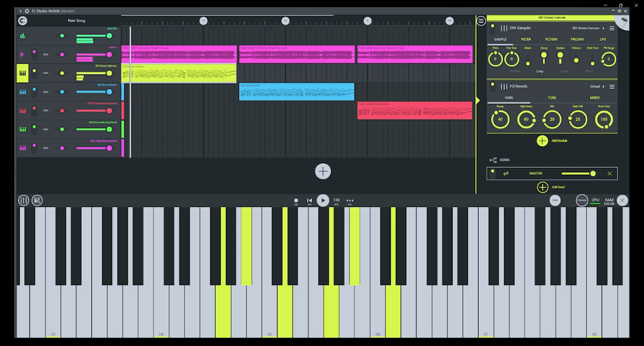
Task: Expand the FX Reverb Default preset list
Action: click(x=597, y=86)
